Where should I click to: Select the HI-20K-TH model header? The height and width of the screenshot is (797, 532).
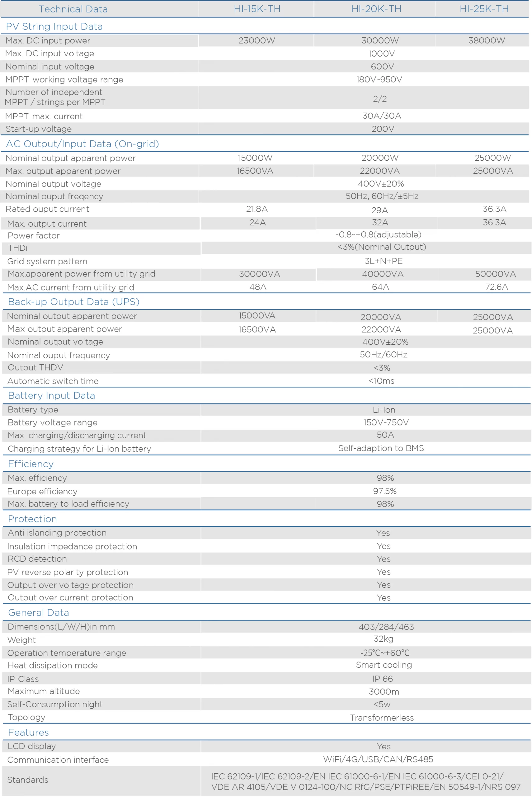click(x=376, y=9)
